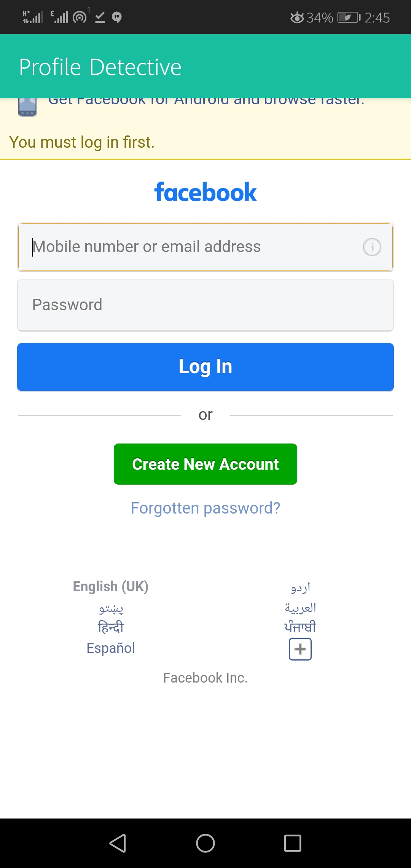This screenshot has height=868, width=411.
Task: Select the Arabic language link
Action: click(300, 608)
